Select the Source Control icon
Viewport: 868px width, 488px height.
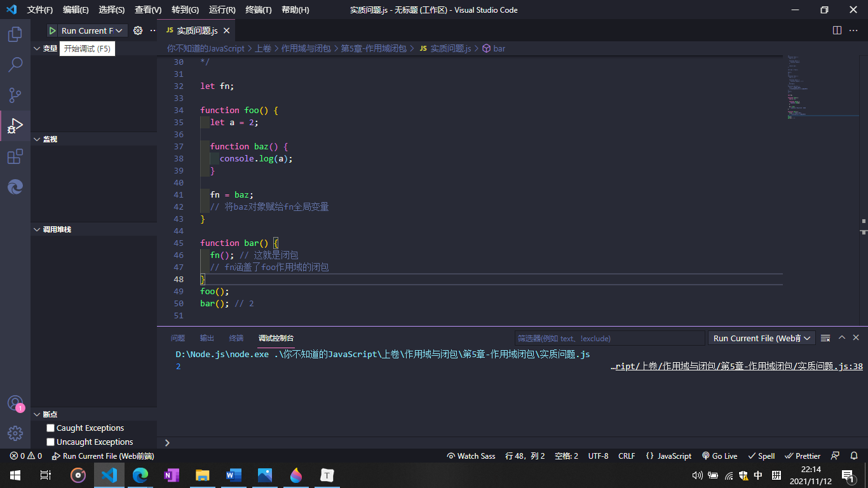14,95
